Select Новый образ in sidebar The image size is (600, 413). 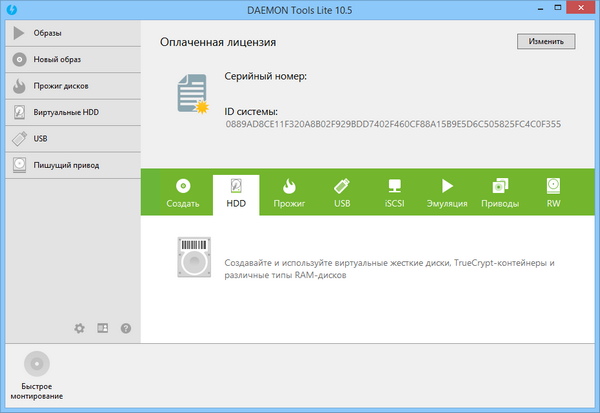[x=70, y=60]
